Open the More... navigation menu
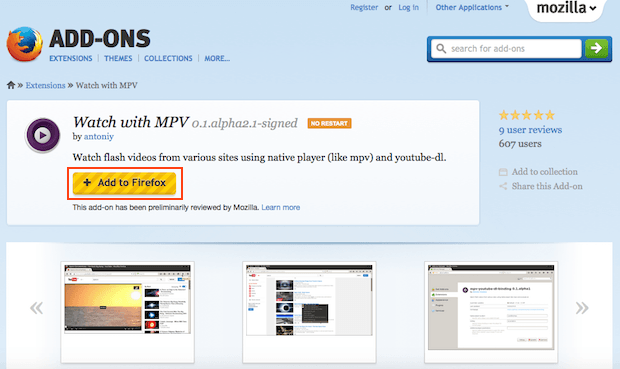This screenshot has width=620, height=369. point(217,59)
